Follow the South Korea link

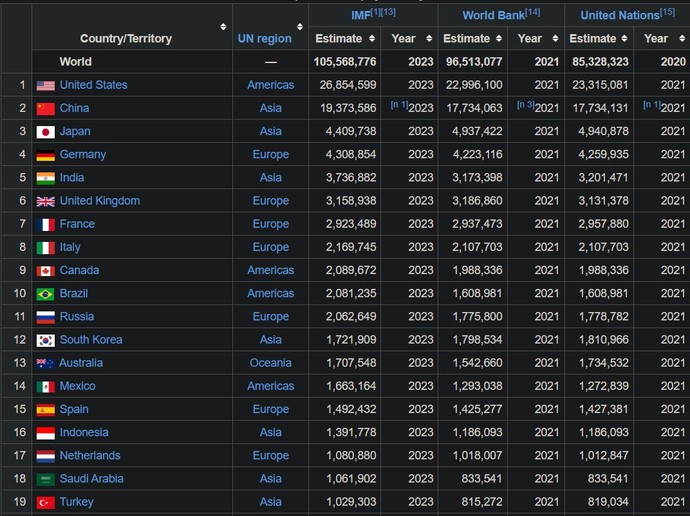pyautogui.click(x=91, y=340)
